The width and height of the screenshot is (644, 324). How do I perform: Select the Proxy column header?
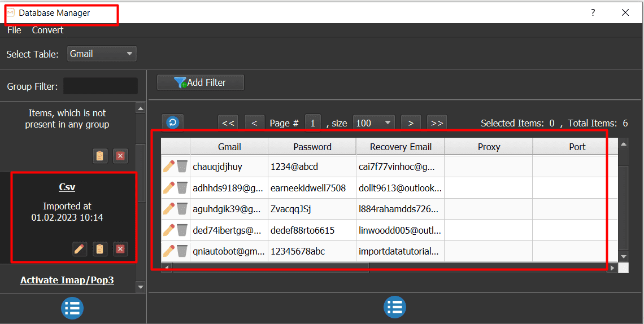[x=489, y=147]
